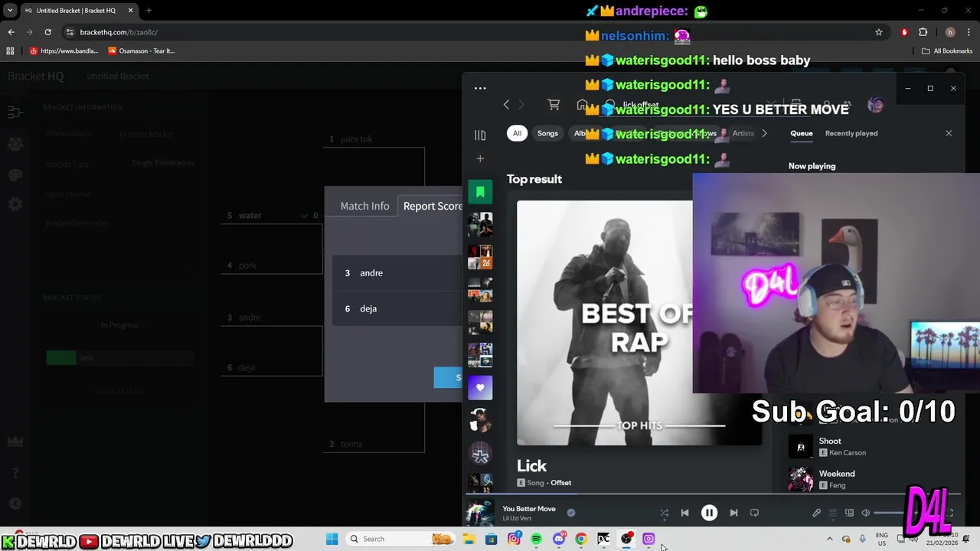Viewport: 980px width, 551px height.
Task: Switch to the Queue tab
Action: point(802,133)
